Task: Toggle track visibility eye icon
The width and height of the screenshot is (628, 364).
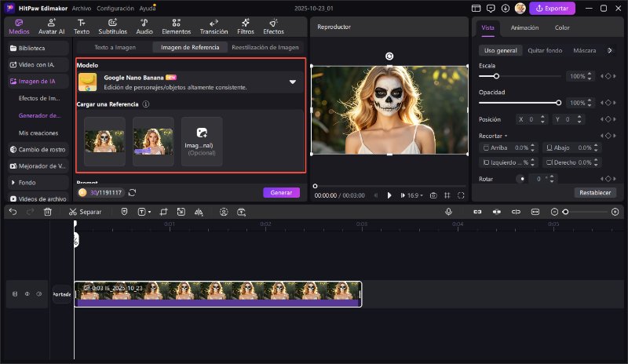Action: pos(27,294)
